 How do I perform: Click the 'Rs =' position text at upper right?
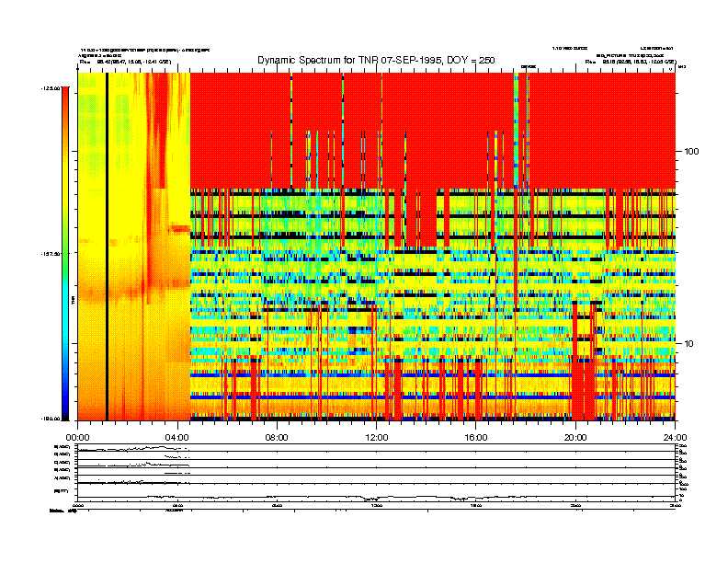click(x=631, y=62)
